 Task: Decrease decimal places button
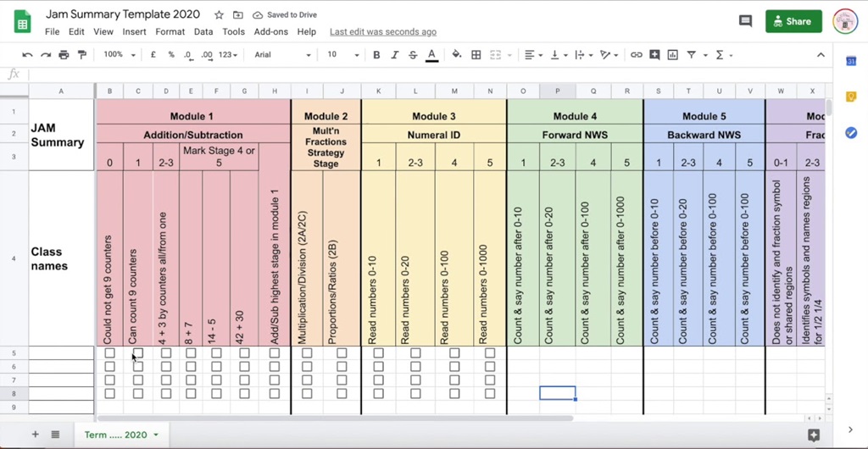click(x=188, y=55)
